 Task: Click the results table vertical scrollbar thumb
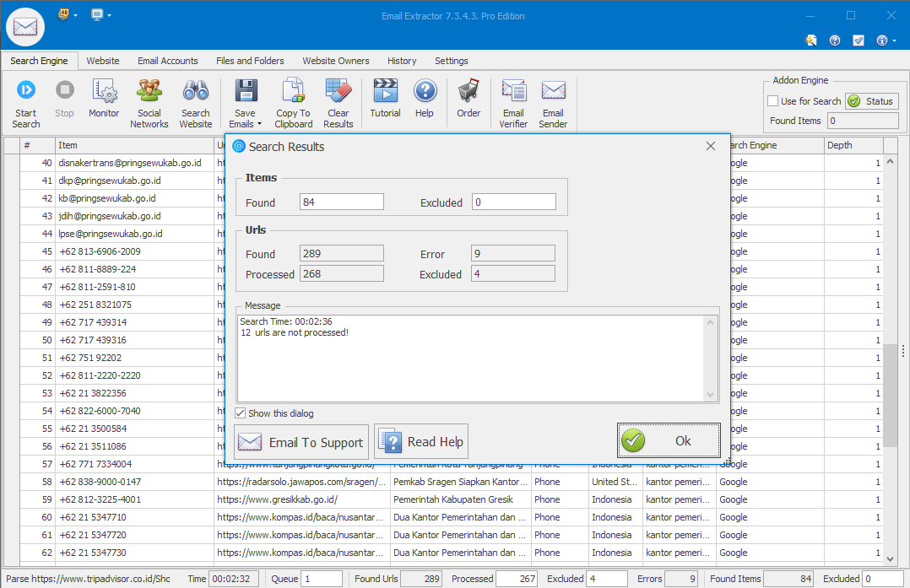pyautogui.click(x=891, y=395)
